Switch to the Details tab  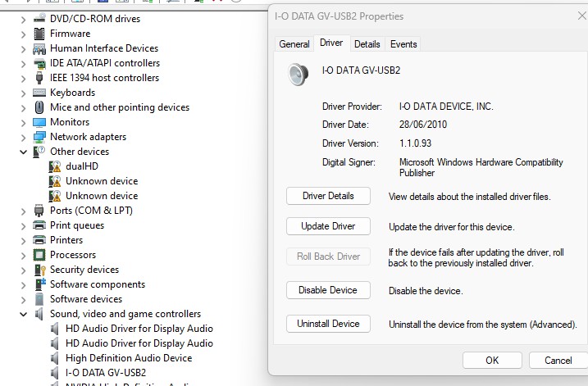tap(367, 44)
